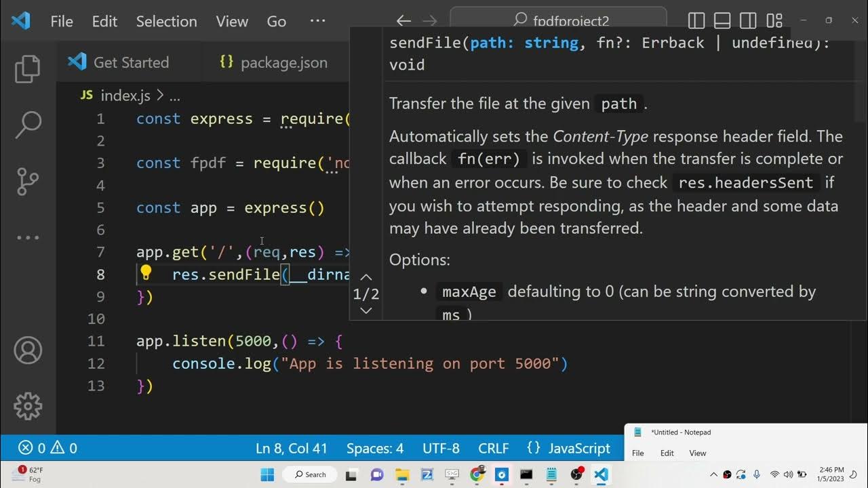Viewport: 868px width, 488px height.
Task: Open the Selection menu
Action: tap(166, 21)
